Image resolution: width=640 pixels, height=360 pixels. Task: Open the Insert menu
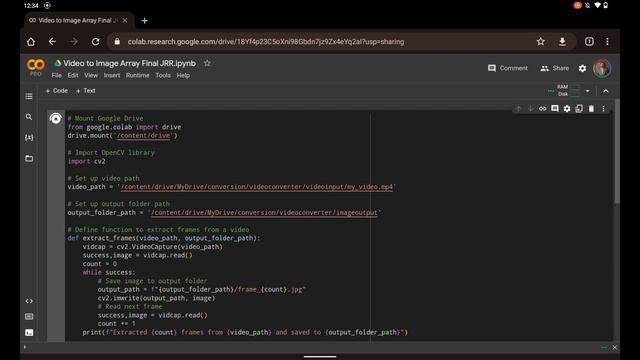click(111, 76)
